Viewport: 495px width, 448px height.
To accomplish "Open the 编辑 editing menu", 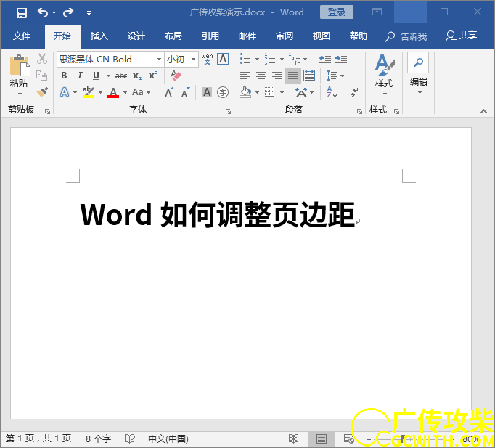I will [x=418, y=74].
